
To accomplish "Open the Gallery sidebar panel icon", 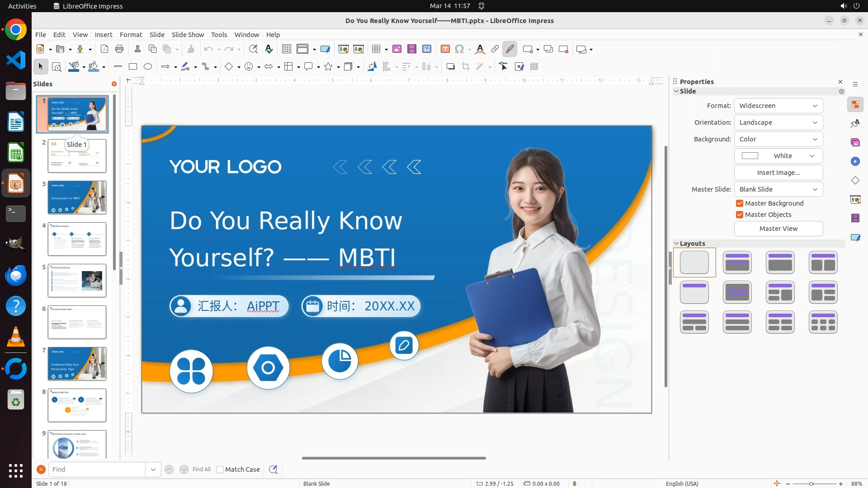I will click(x=855, y=142).
